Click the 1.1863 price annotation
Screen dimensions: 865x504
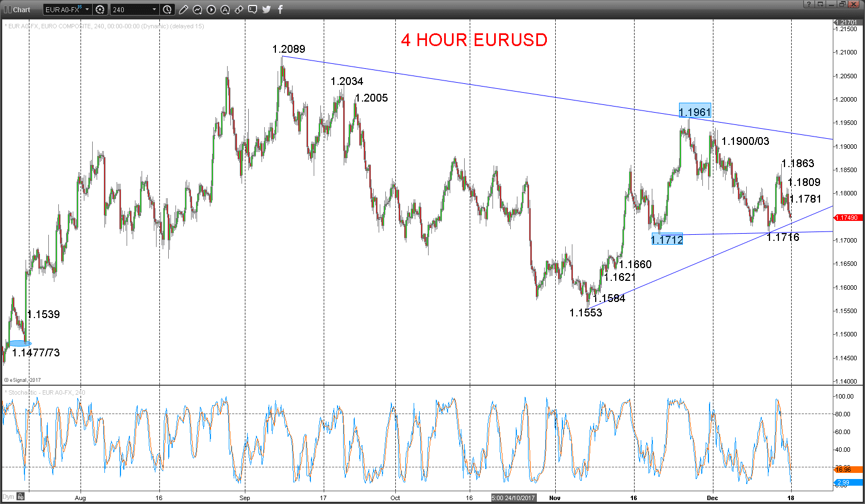click(798, 163)
